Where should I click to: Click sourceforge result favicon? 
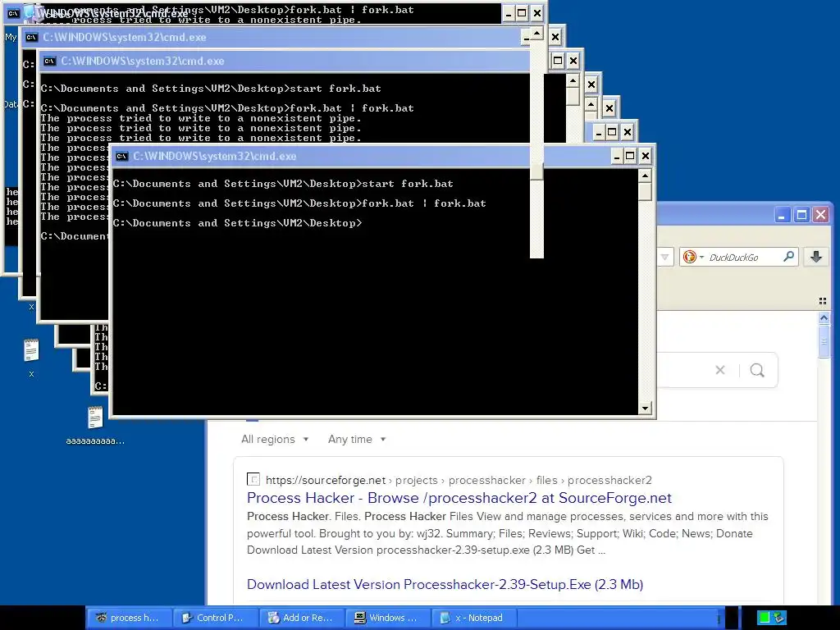(253, 479)
